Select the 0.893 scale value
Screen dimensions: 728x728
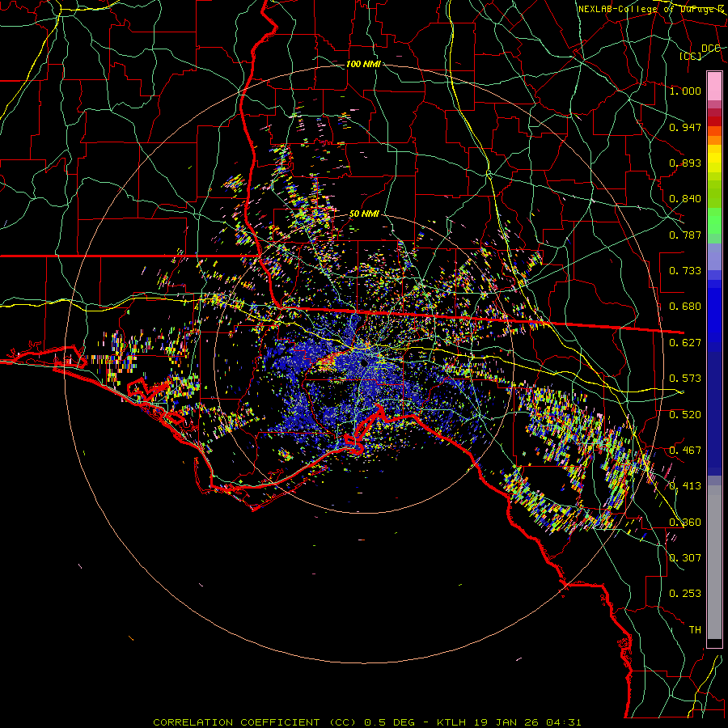point(685,163)
